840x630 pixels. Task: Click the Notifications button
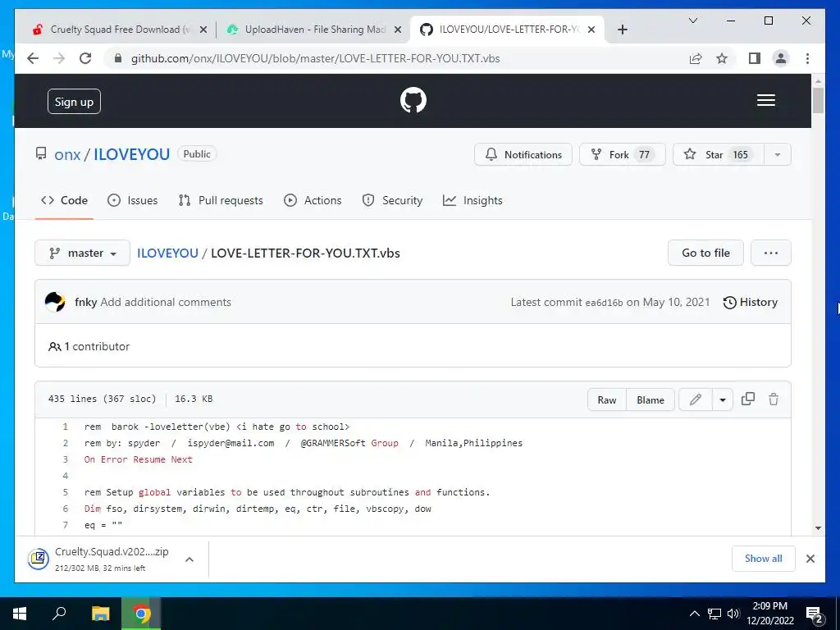pyautogui.click(x=523, y=155)
